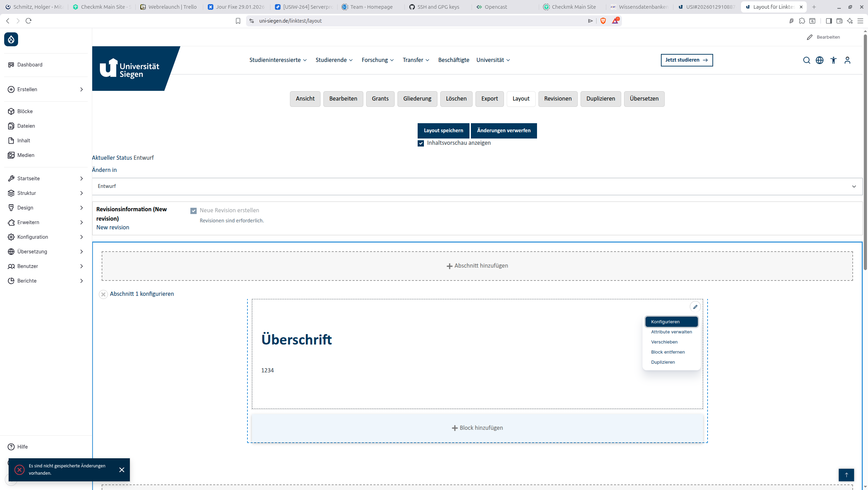The width and height of the screenshot is (868, 490).
Task: Click the Abschnitt 1 konfigurieren link
Action: (142, 294)
